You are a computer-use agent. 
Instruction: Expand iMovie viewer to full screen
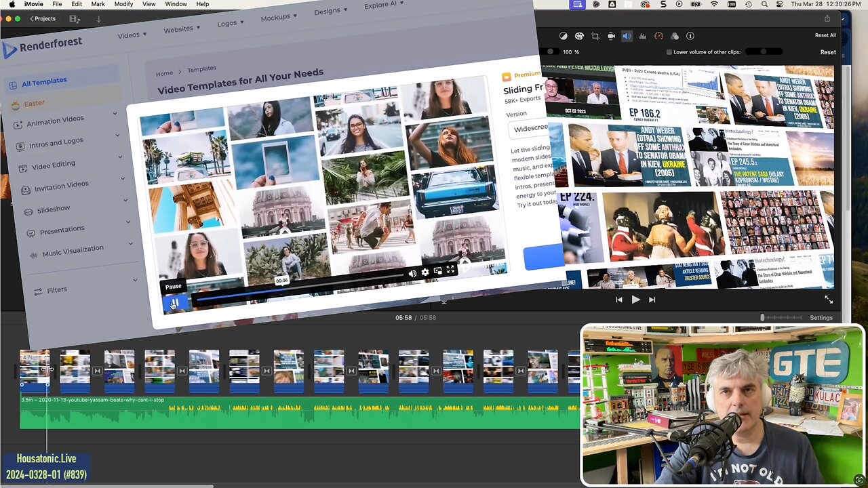[828, 299]
